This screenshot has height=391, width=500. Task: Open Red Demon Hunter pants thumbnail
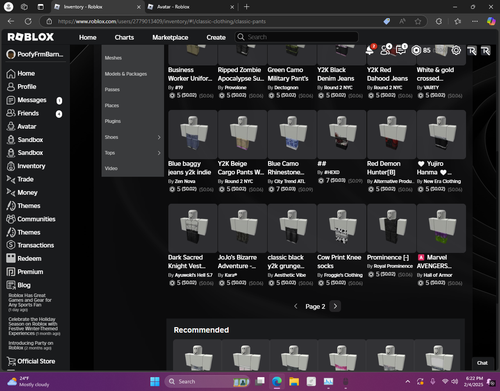point(391,134)
